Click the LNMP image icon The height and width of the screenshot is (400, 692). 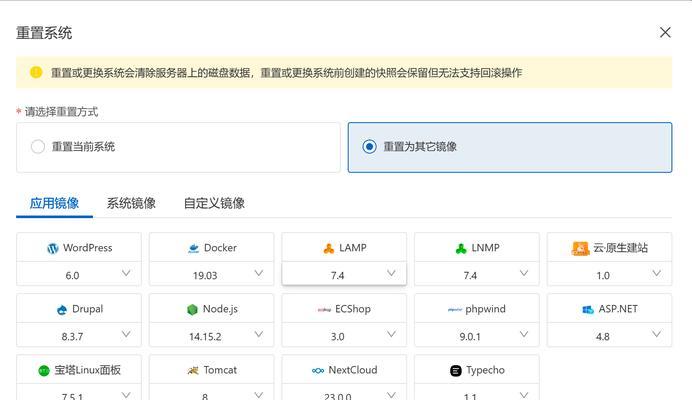(461, 249)
